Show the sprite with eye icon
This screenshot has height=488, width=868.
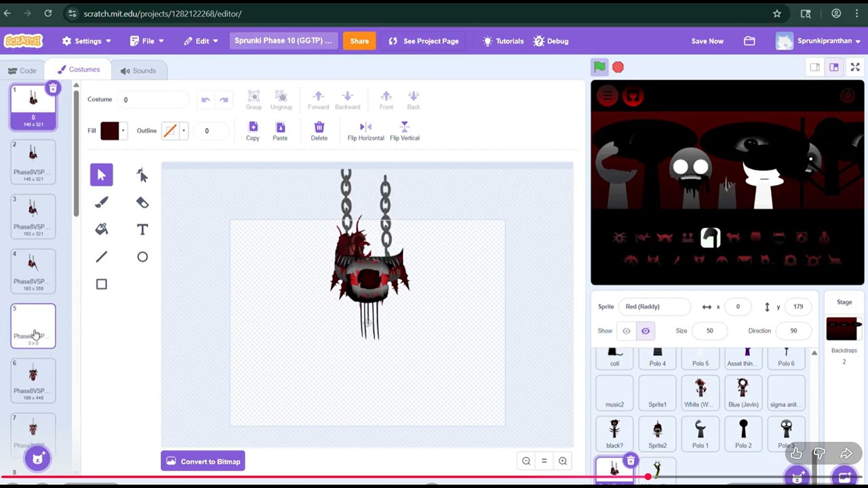tap(627, 331)
